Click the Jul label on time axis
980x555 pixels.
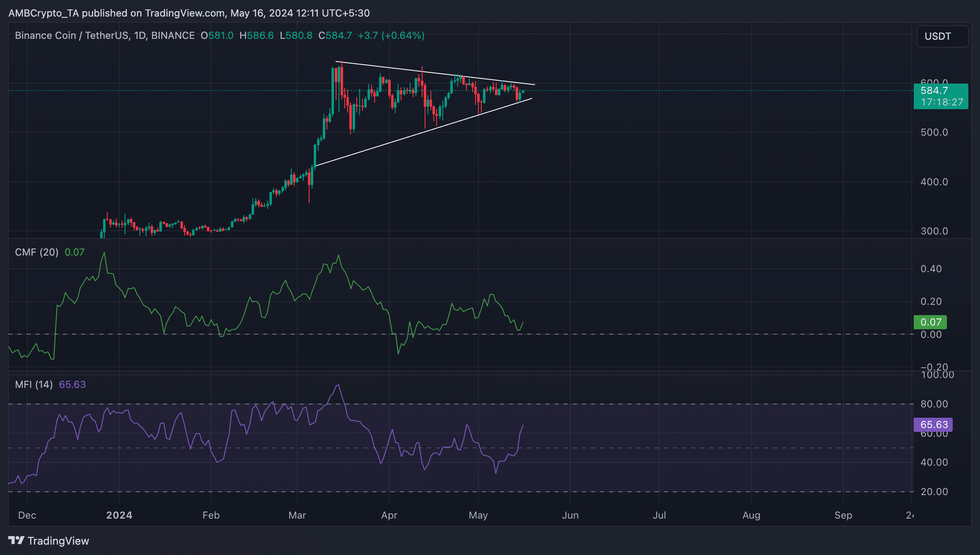(x=659, y=515)
